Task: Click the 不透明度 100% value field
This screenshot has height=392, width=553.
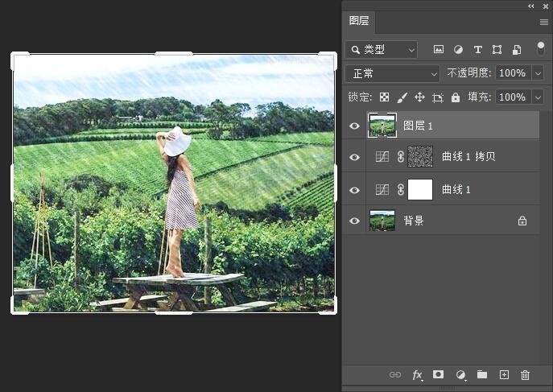Action: 513,73
